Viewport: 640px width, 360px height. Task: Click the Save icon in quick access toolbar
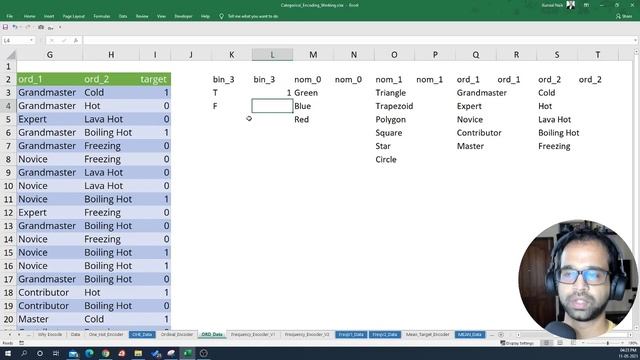pyautogui.click(x=5, y=27)
